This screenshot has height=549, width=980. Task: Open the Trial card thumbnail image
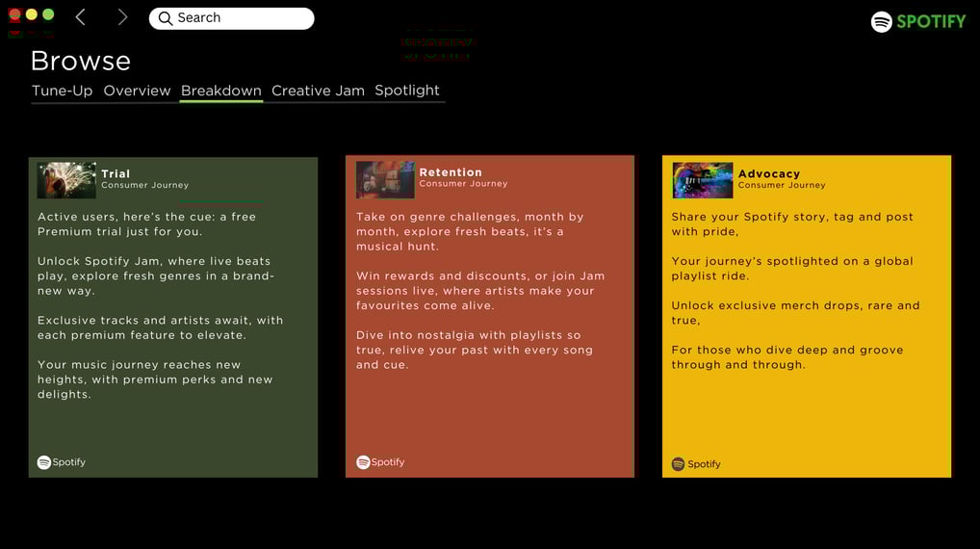(66, 180)
